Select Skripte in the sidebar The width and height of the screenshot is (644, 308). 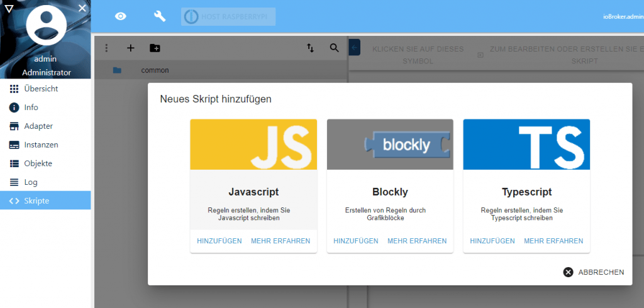(x=45, y=201)
